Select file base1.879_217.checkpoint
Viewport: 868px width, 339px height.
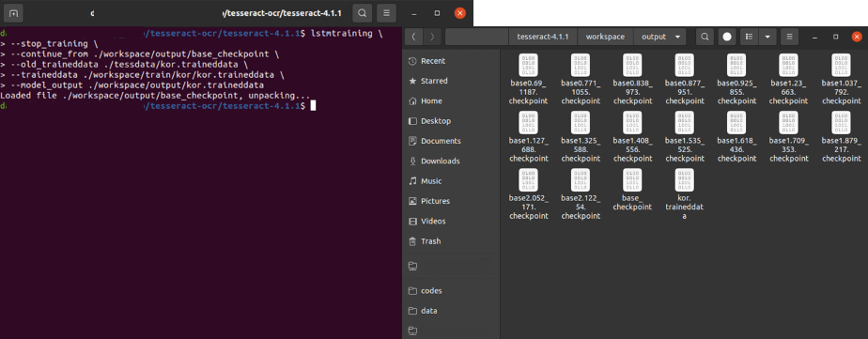point(842,136)
